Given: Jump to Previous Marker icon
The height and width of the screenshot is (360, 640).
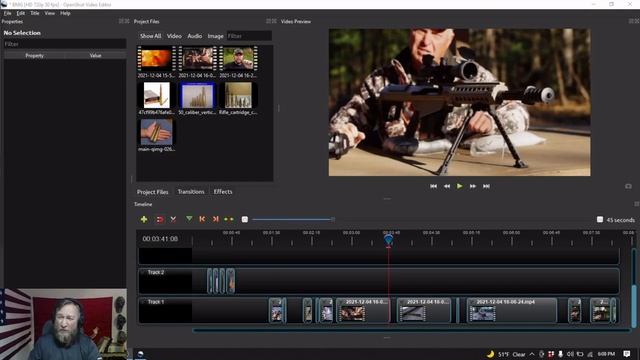Looking at the screenshot, I should point(202,219).
